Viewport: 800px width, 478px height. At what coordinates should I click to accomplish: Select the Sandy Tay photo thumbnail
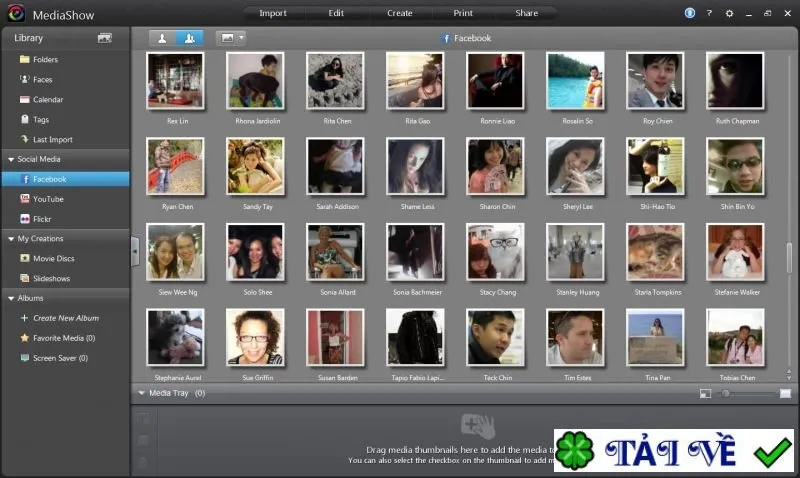coord(255,166)
